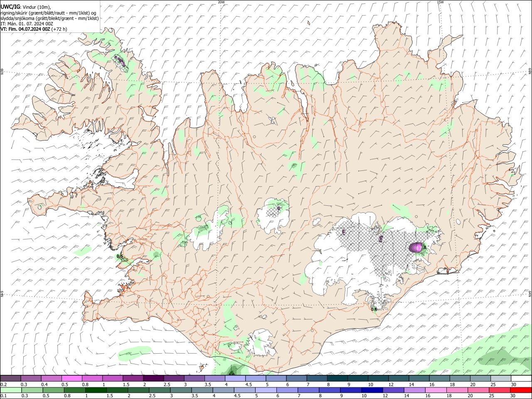Image resolution: width=532 pixels, height=399 pixels.
Task: Select the '(+72 h)' forecast offset text
Action: 59,29
